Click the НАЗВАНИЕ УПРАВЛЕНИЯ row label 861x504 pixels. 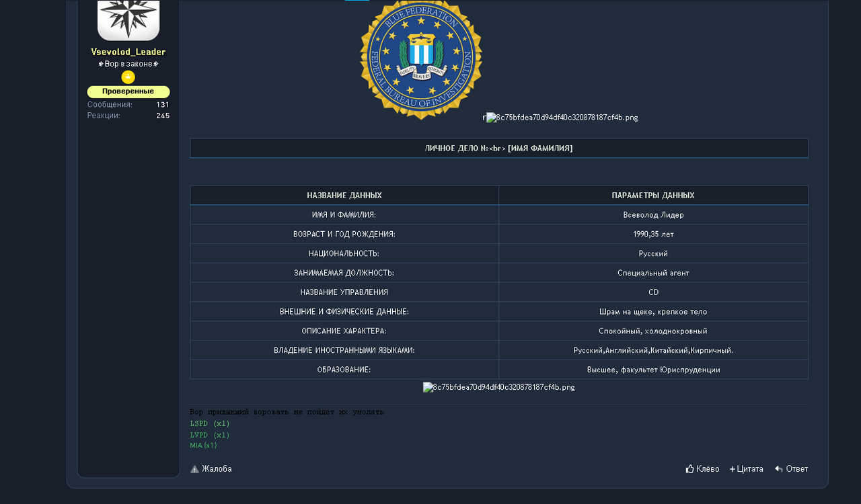(x=344, y=292)
